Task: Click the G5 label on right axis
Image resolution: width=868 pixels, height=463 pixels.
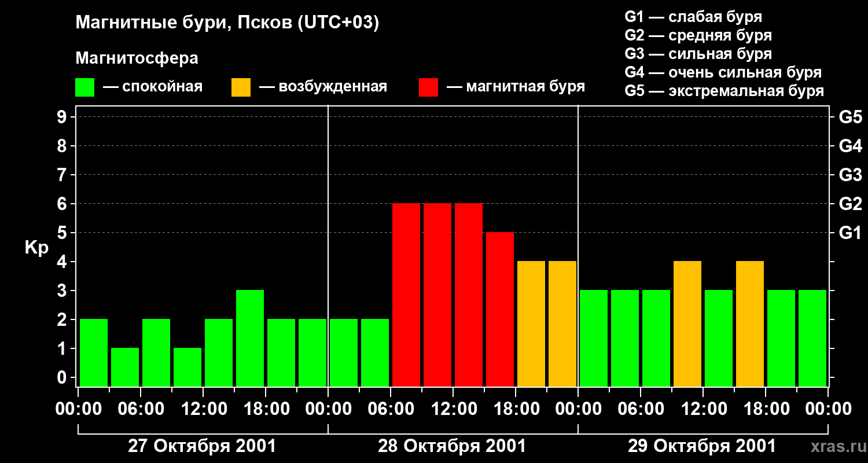Action: pyautogui.click(x=850, y=117)
